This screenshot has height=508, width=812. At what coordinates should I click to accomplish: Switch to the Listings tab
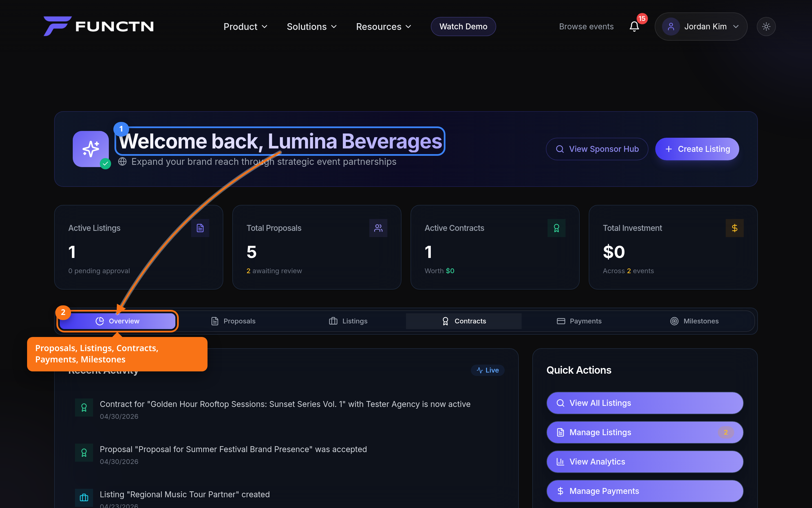[x=348, y=321]
